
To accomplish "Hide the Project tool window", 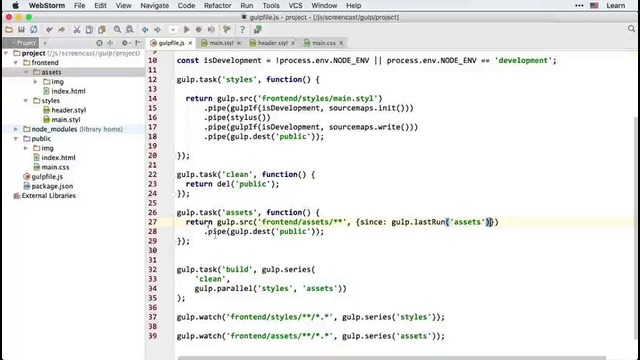I will pos(138,43).
